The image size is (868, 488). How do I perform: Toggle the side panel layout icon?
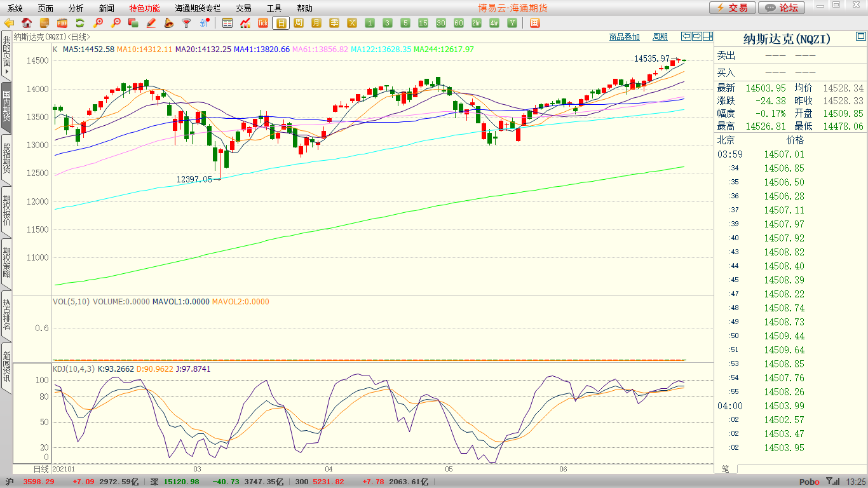tap(707, 36)
